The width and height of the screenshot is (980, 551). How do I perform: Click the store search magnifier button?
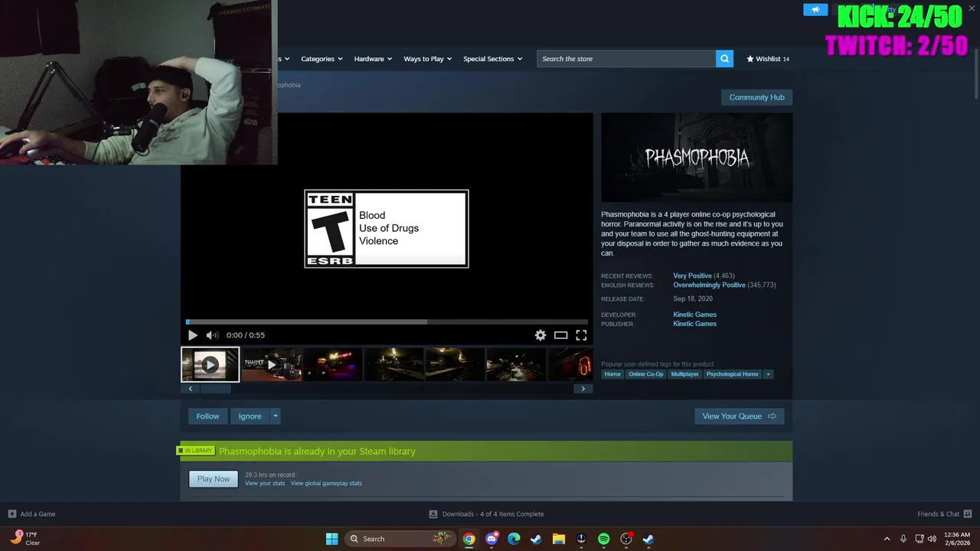tap(724, 59)
